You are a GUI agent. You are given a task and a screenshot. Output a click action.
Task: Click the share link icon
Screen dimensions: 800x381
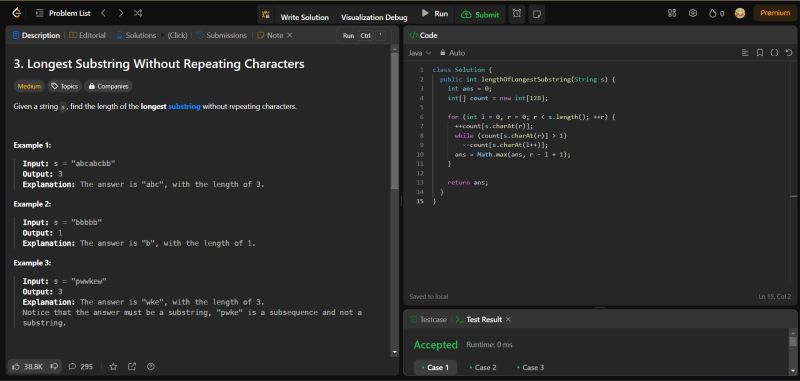coord(132,366)
